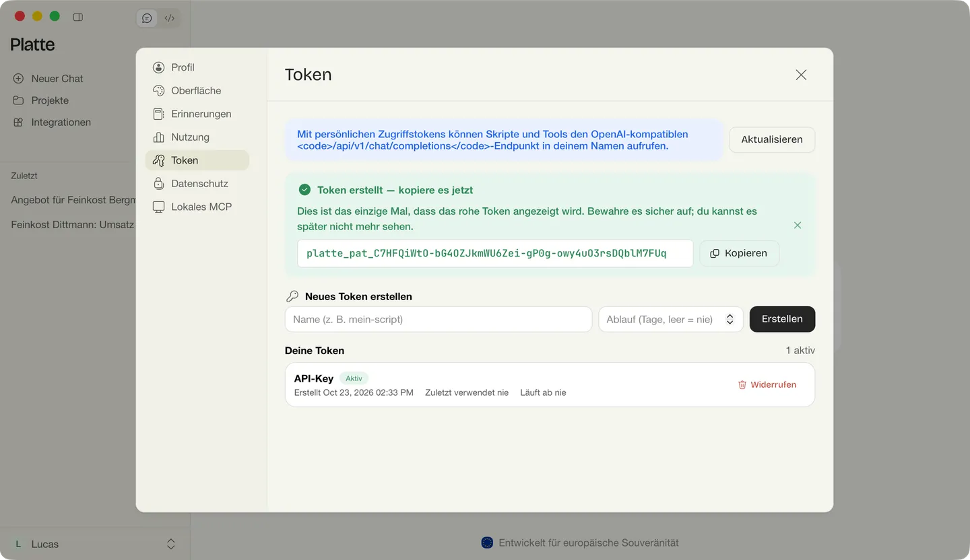The height and width of the screenshot is (560, 970).
Task: Click the Datenschutz lock icon
Action: [x=158, y=184]
